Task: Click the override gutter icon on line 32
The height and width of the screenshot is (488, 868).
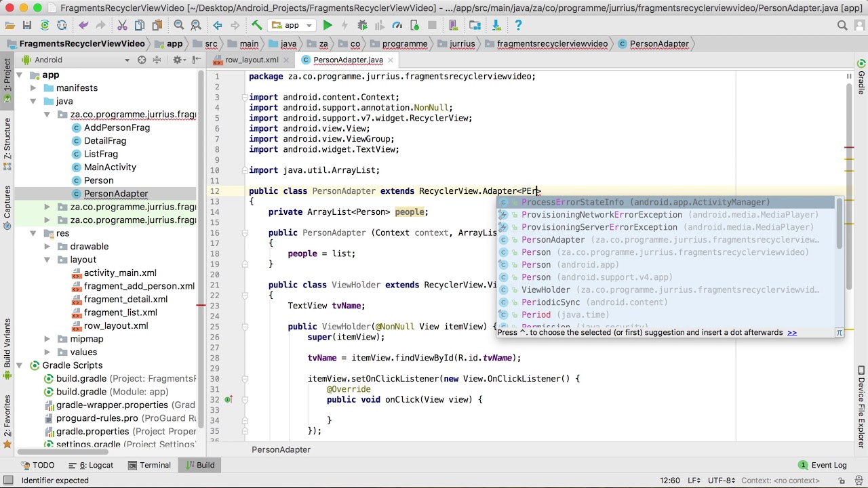Action: (229, 400)
